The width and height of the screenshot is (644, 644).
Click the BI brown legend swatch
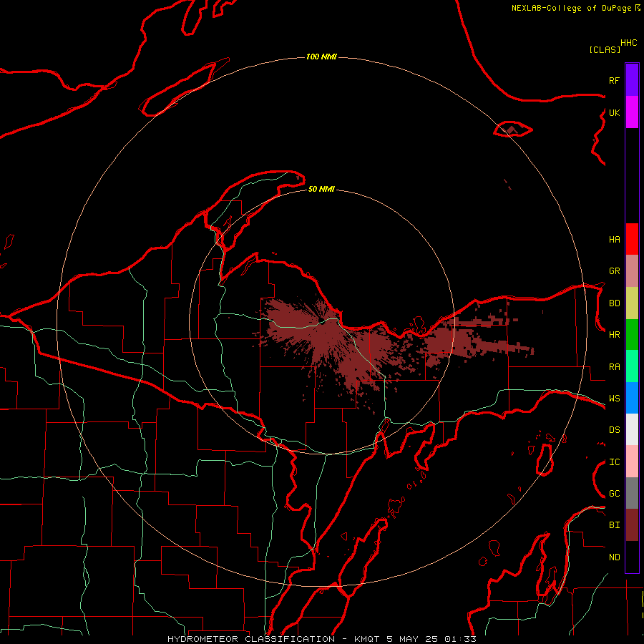point(632,525)
